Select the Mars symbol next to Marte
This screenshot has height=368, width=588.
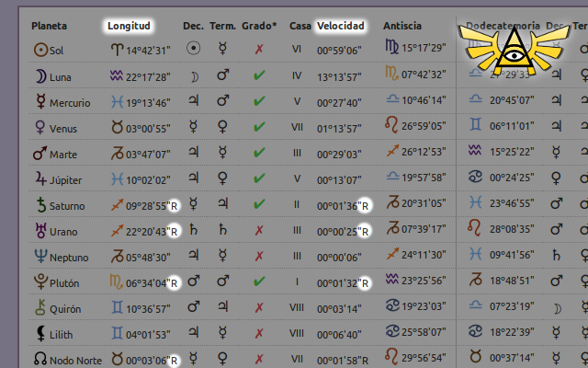click(40, 154)
